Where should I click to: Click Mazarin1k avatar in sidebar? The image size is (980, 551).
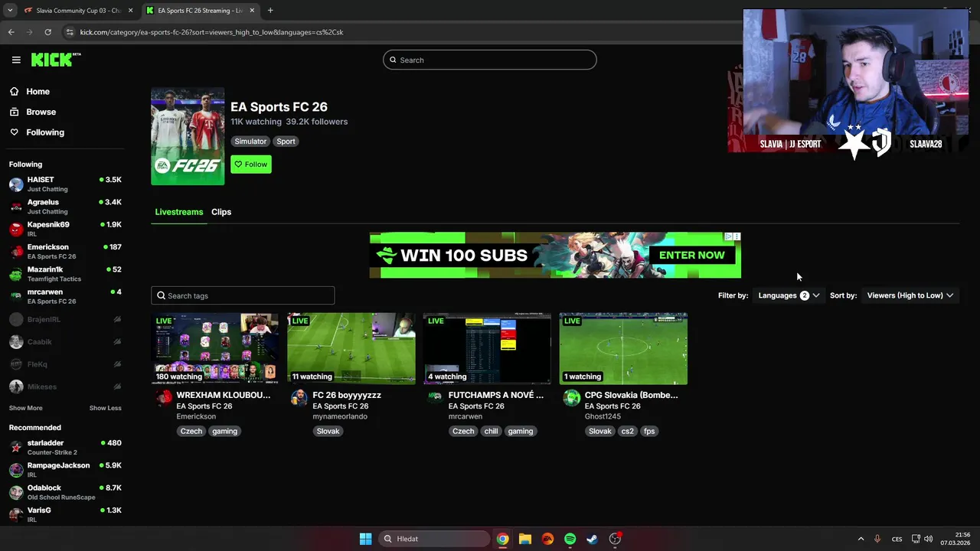click(x=16, y=274)
